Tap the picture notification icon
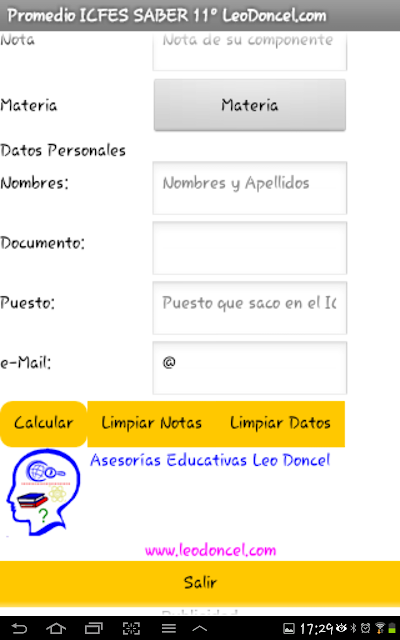The image size is (400, 640). [x=289, y=629]
